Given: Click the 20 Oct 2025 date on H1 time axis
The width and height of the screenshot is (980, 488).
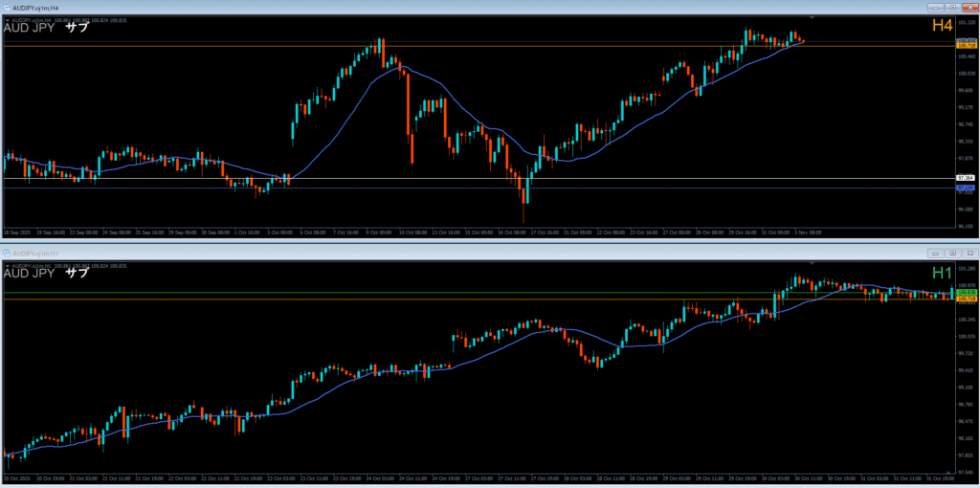Looking at the screenshot, I should (16, 480).
